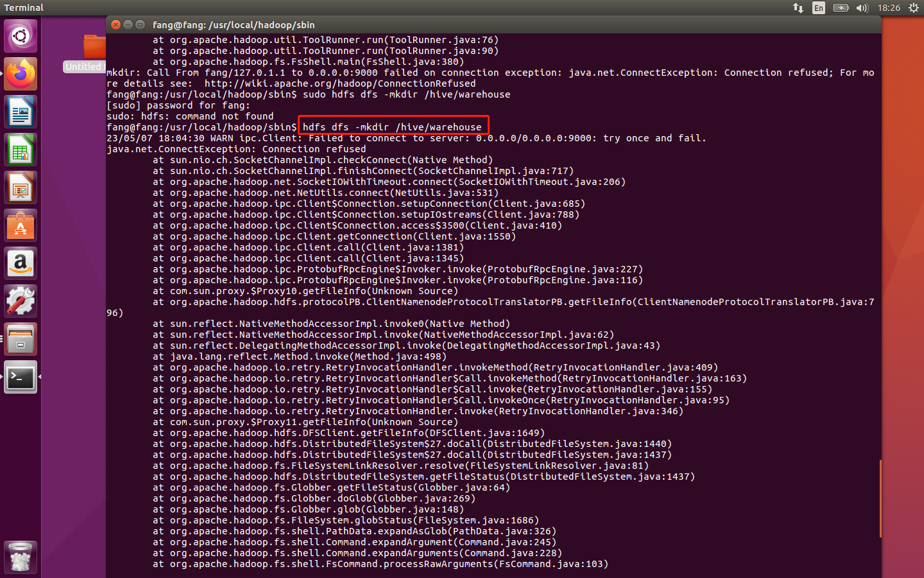Click the $Proxy11.getFileInfo line
The width and height of the screenshot is (924, 578).
tap(305, 422)
